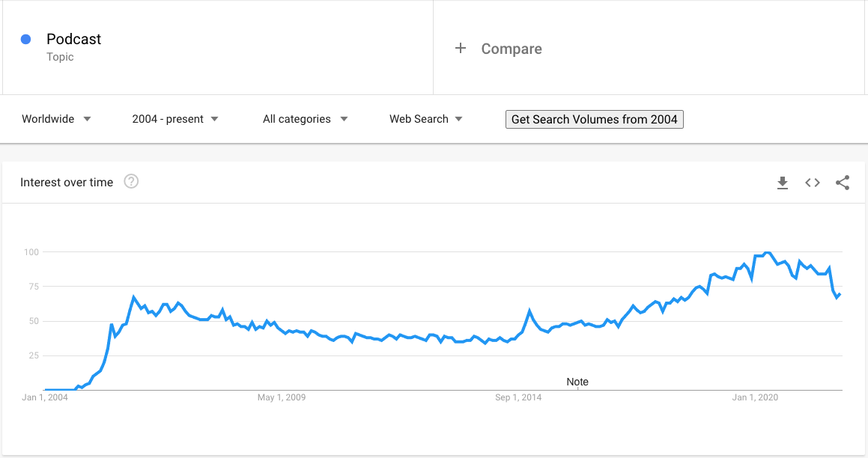868x458 pixels.
Task: Expand the 2004 - present time range
Action: pyautogui.click(x=175, y=119)
